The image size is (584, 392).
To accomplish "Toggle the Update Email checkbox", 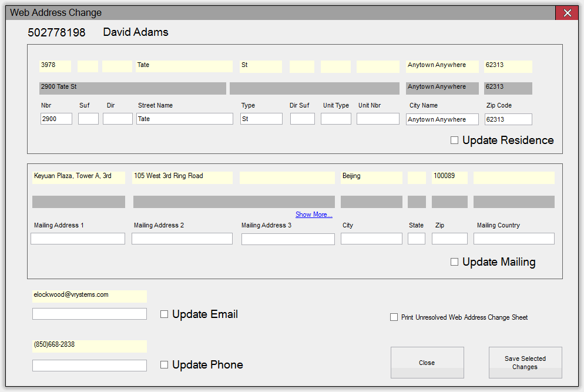I will [165, 314].
